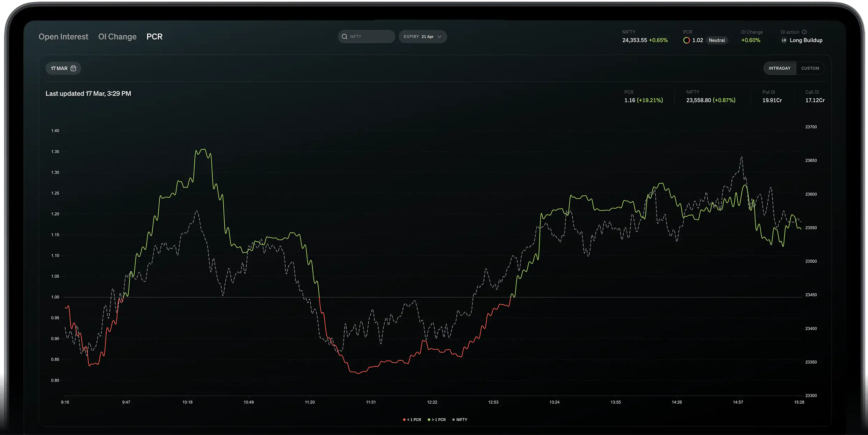Select the PCR tab
This screenshot has height=435, width=868.
pyautogui.click(x=154, y=37)
